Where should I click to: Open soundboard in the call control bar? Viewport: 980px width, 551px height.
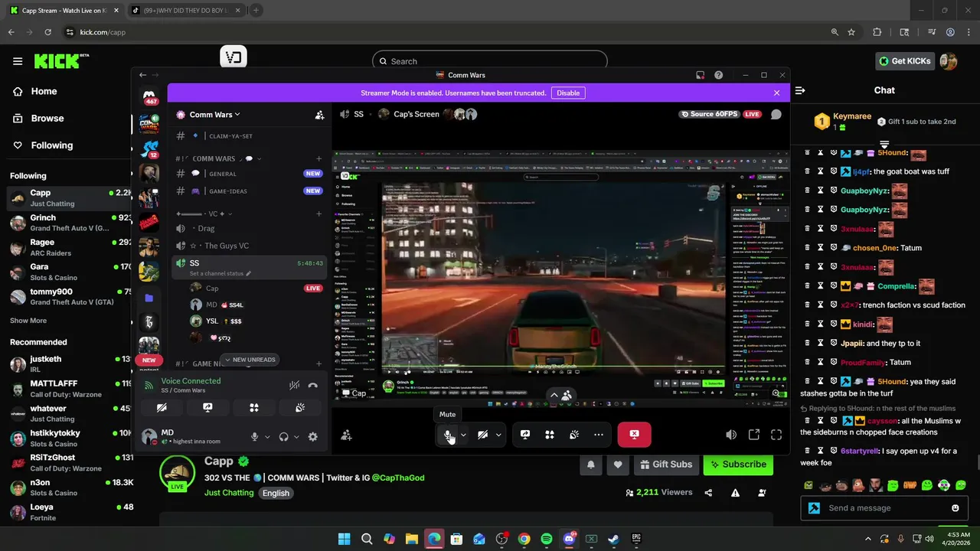(574, 435)
